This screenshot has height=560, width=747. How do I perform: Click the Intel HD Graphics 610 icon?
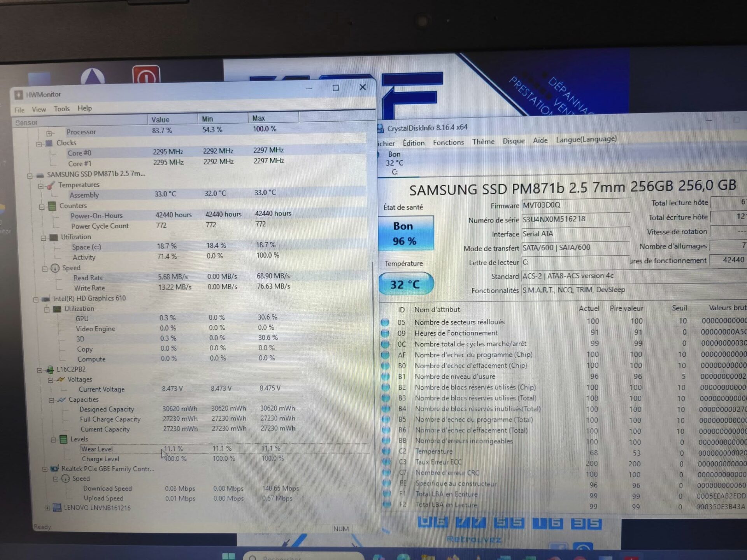46,299
